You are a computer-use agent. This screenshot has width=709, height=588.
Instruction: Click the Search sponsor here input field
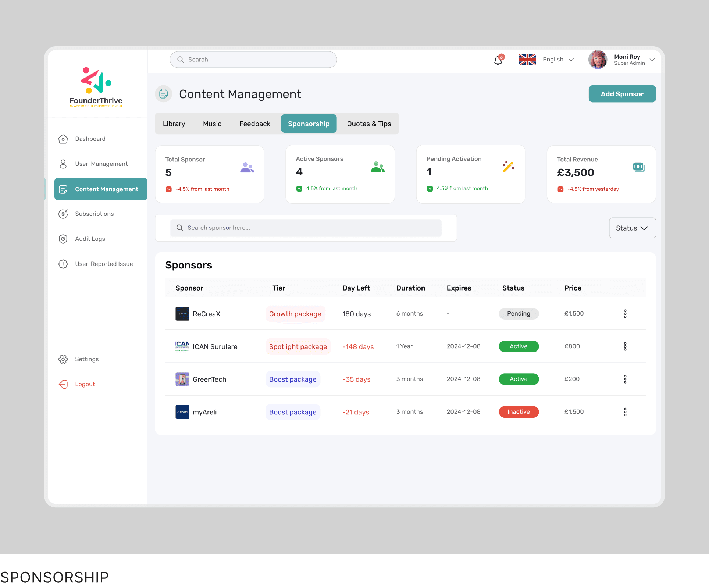point(306,228)
